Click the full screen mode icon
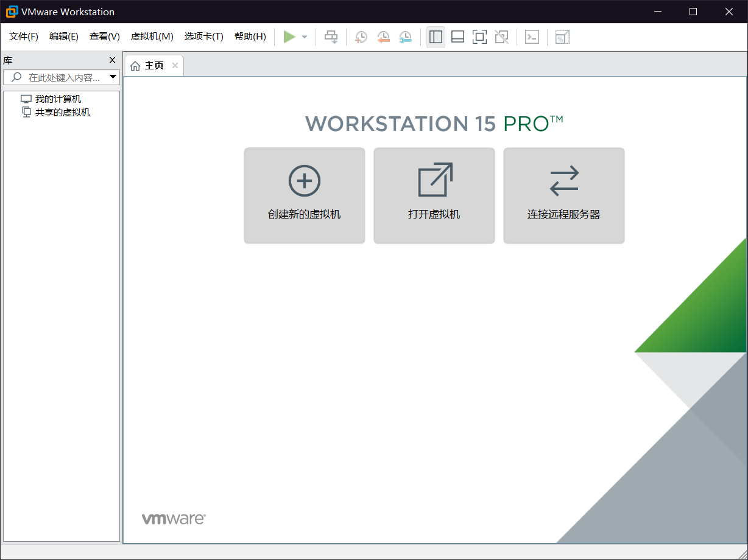Screen dimensions: 748x560 pyautogui.click(x=479, y=37)
